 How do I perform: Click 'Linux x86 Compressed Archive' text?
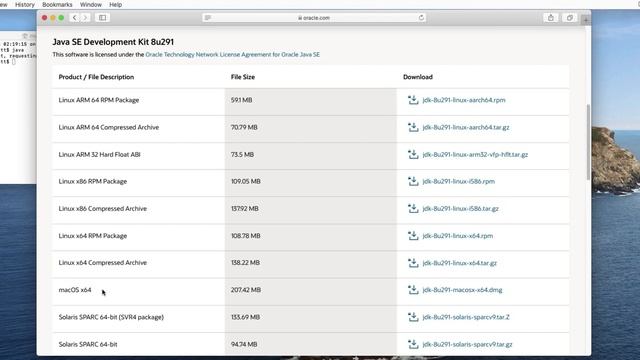coord(102,209)
